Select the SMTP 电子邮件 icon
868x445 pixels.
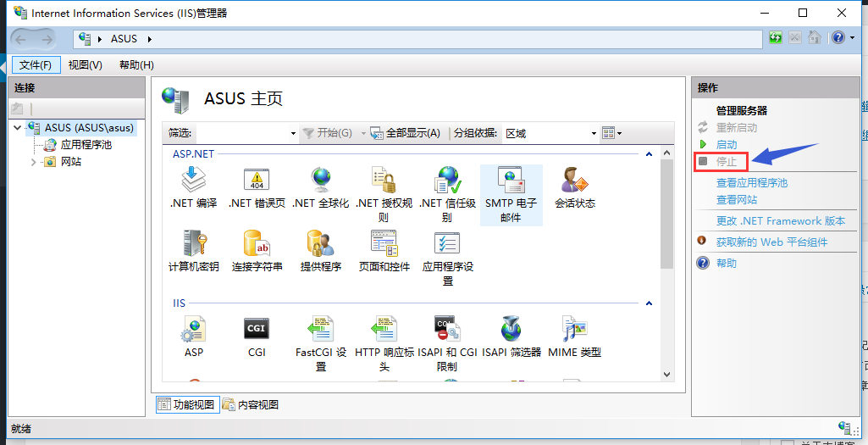pyautogui.click(x=511, y=195)
